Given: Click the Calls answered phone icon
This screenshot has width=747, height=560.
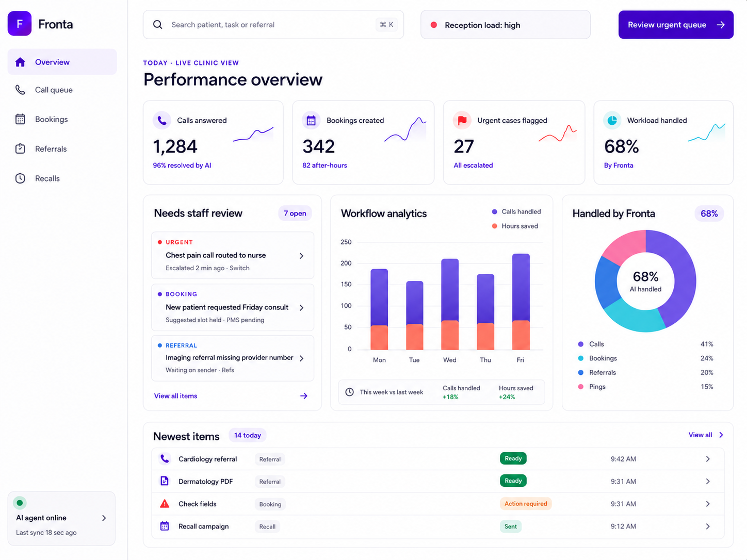Looking at the screenshot, I should click(162, 120).
